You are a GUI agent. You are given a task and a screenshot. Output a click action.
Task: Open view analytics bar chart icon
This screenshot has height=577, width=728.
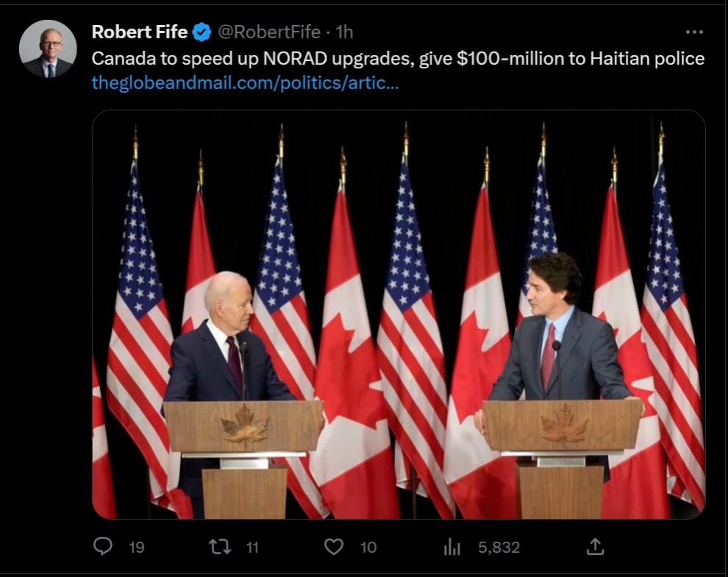click(x=452, y=546)
